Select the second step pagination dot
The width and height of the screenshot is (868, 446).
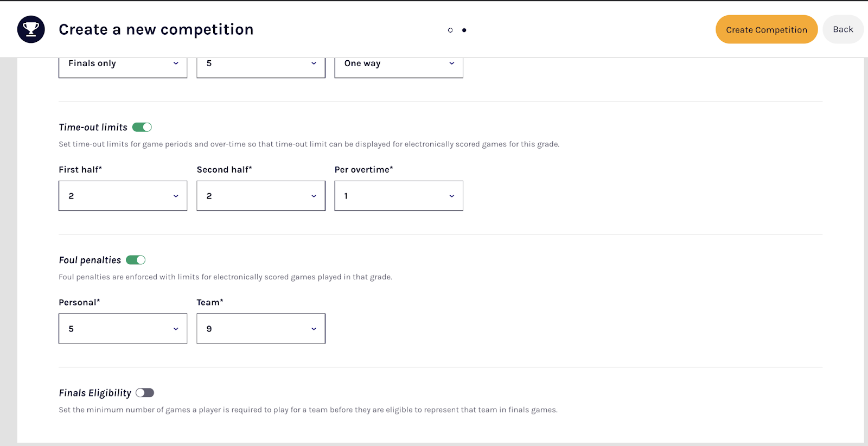tap(464, 30)
